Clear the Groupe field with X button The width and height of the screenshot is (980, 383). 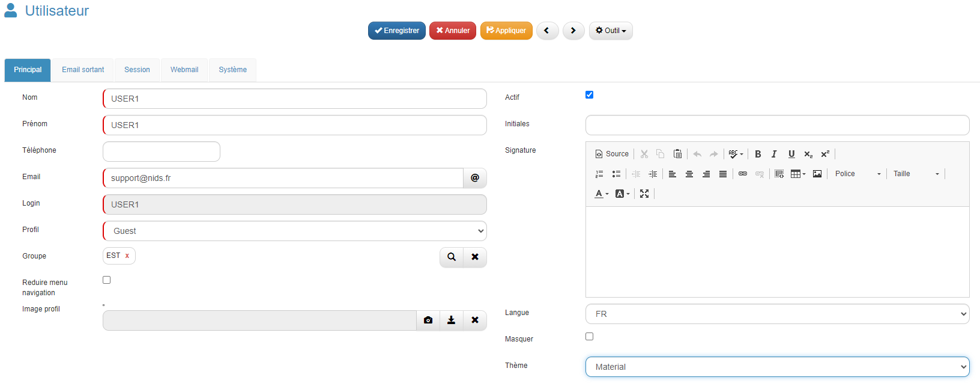coord(475,257)
